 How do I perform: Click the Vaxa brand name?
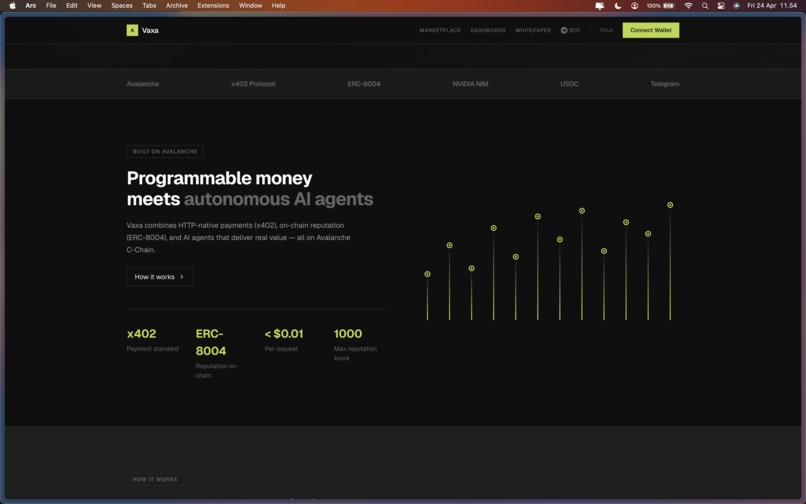[150, 30]
